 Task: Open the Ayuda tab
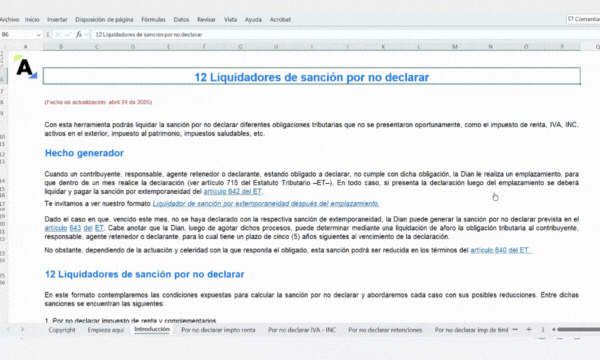point(253,20)
